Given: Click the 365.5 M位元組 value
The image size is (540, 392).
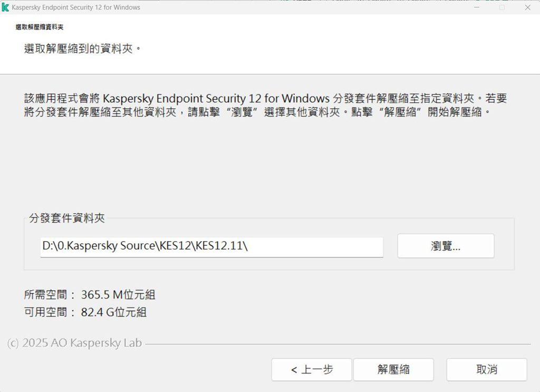Looking at the screenshot, I should click(118, 294).
